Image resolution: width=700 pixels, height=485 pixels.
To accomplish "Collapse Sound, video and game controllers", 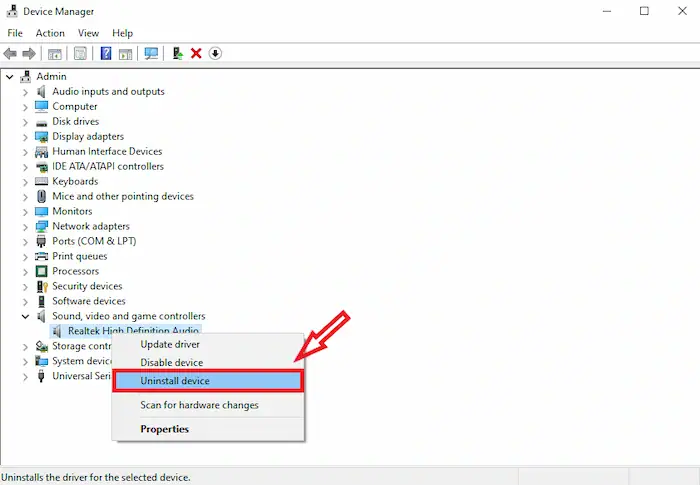I will tap(26, 316).
